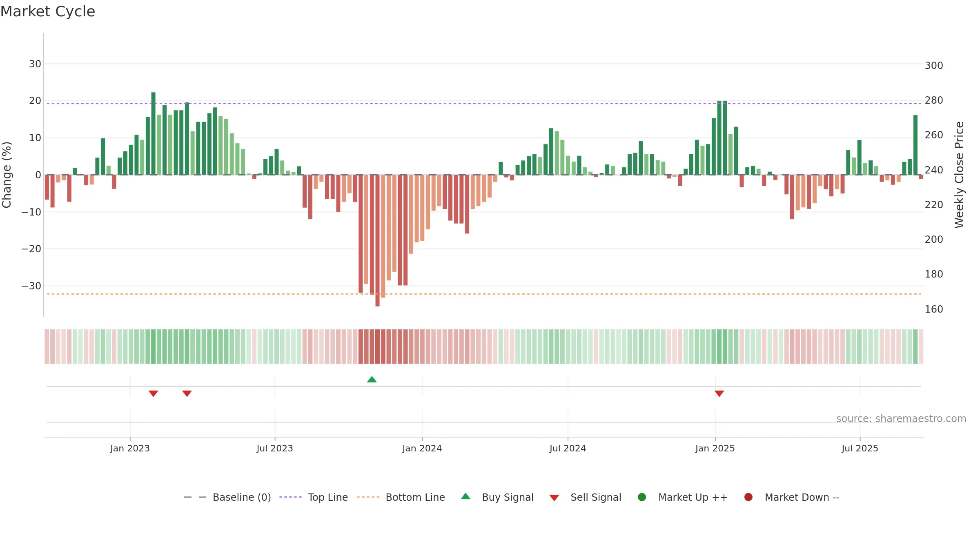Screen dimensions: 980x551
Task: Click the Change (%) axis title
Action: [7, 175]
